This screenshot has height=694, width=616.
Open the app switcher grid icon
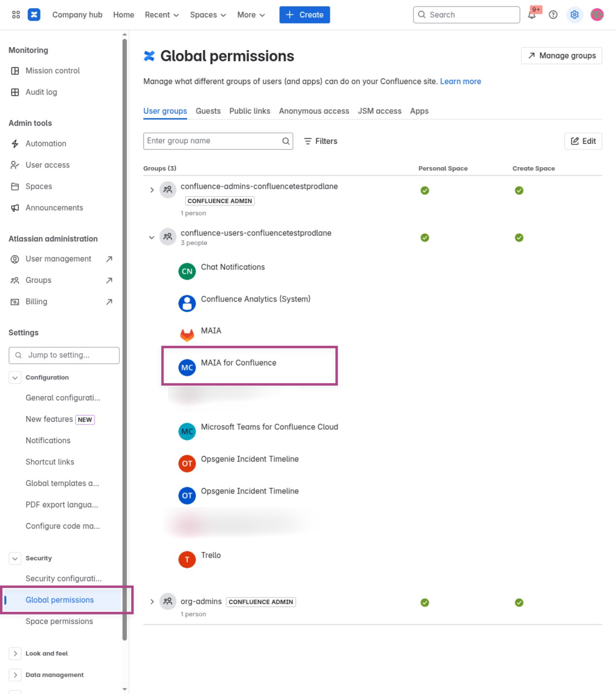click(16, 14)
